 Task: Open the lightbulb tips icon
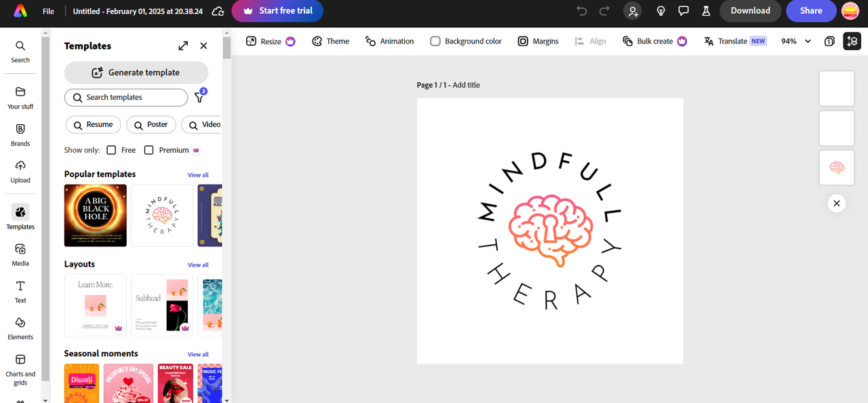tap(660, 11)
